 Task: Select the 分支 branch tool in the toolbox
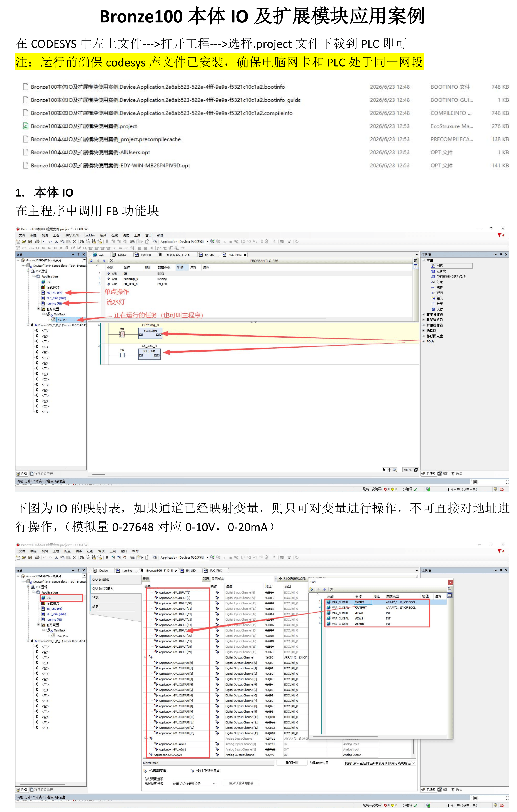pos(437,304)
